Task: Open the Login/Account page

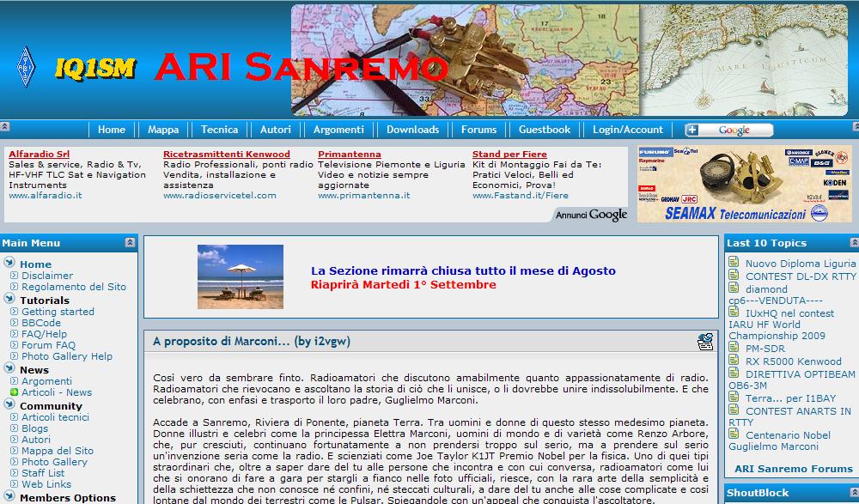Action: (x=628, y=130)
